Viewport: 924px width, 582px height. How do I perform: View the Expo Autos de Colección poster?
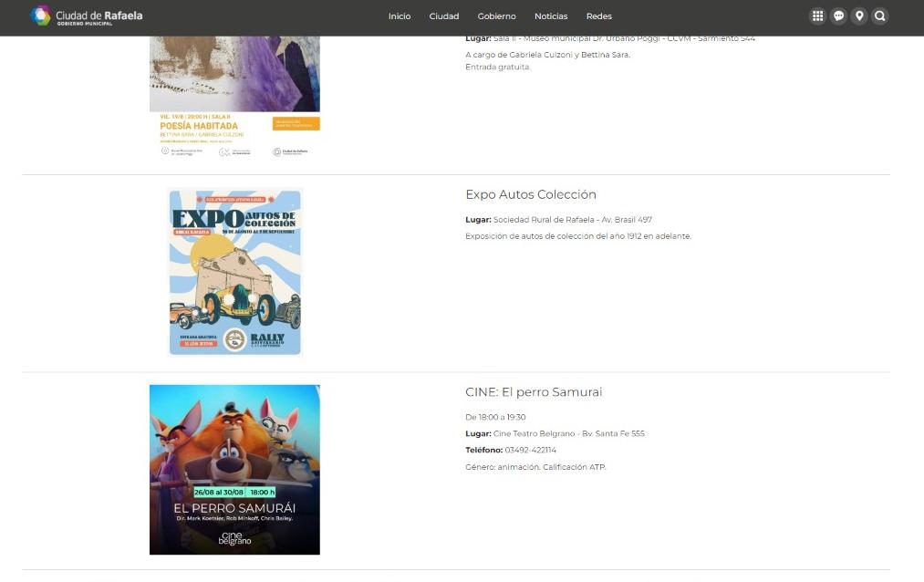tap(234, 272)
